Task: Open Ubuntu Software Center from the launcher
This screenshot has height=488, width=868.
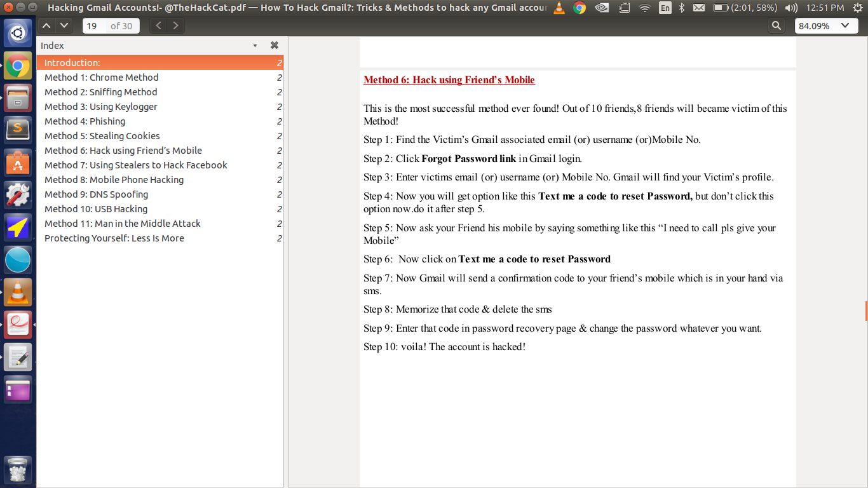Action: [18, 163]
